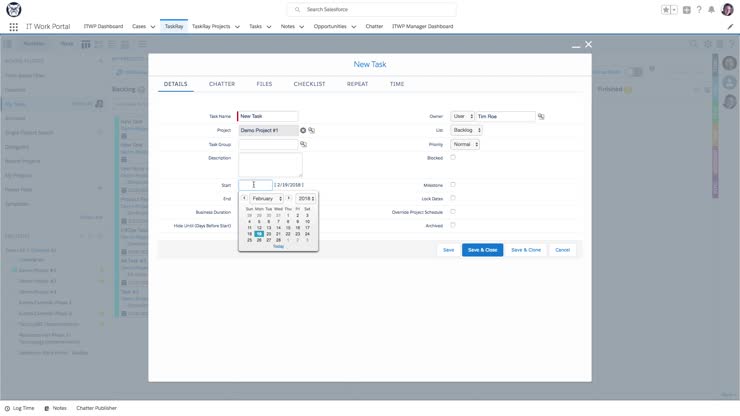Screen dimensions: 740x416
Task: Check the Archived checkbox
Action: (453, 225)
